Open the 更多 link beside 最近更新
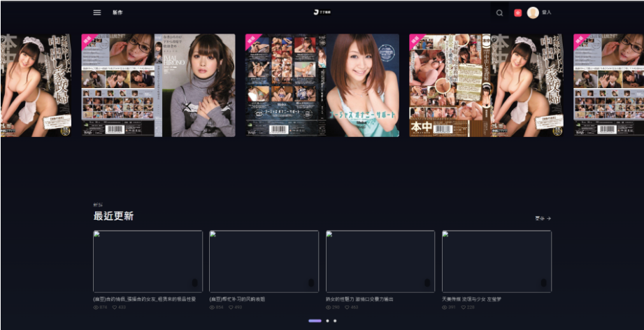The height and width of the screenshot is (330, 644). point(543,218)
